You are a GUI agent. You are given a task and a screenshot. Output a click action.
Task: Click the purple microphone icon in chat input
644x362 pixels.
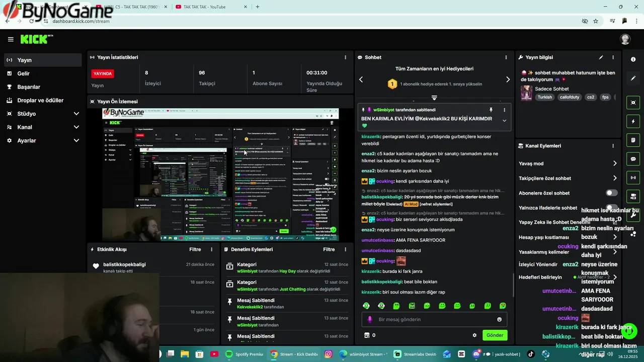pos(370,319)
